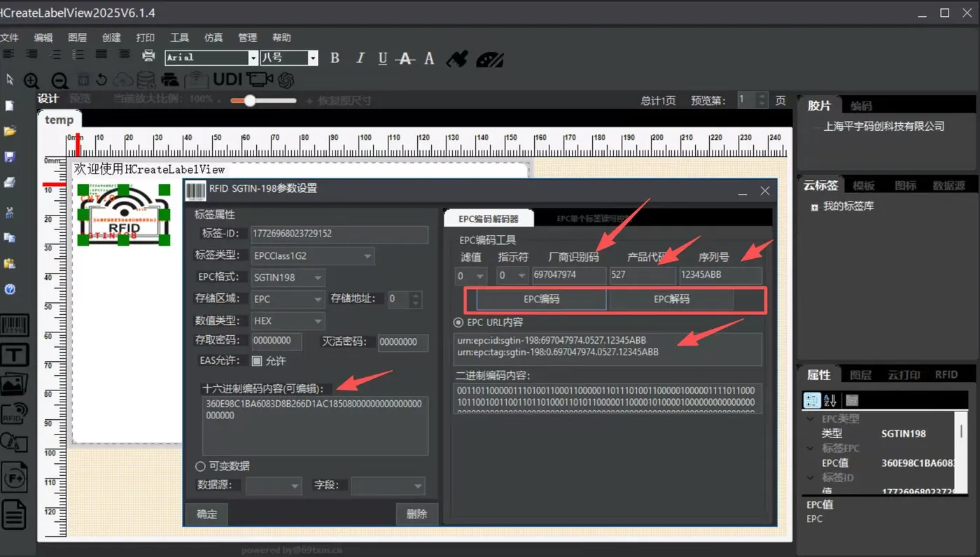The image size is (980, 557).
Task: Click the EPC编码 button
Action: pos(541,299)
